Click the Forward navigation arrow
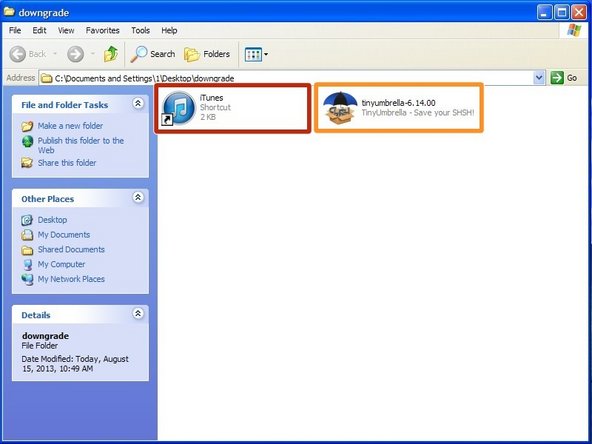This screenshot has height=444, width=592. [76, 54]
